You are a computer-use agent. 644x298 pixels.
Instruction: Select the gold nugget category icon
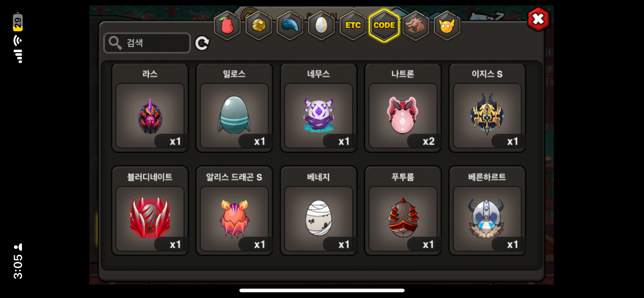pyautogui.click(x=258, y=26)
